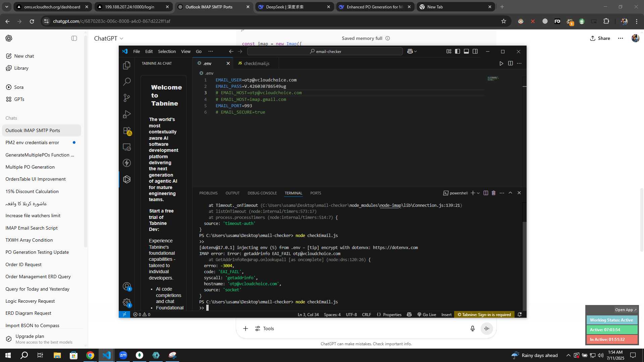This screenshot has height=362, width=644.
Task: Open the Remote Explorer view
Action: [x=127, y=147]
